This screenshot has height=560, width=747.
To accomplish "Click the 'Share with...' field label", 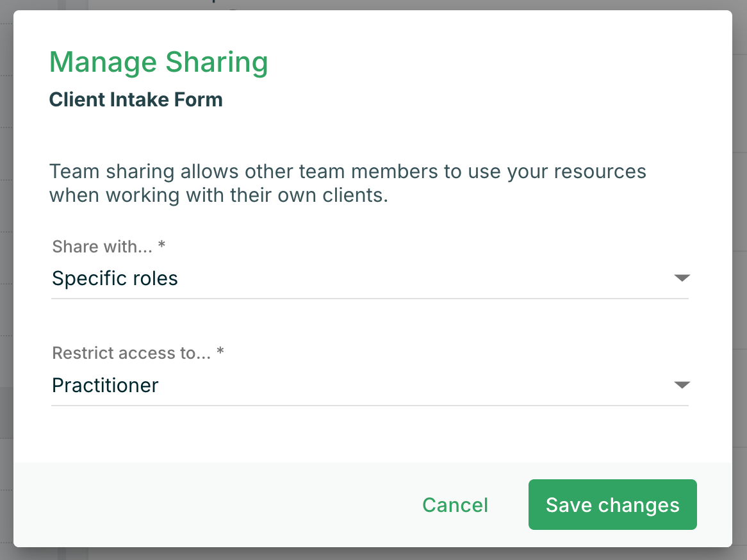I will tap(103, 247).
